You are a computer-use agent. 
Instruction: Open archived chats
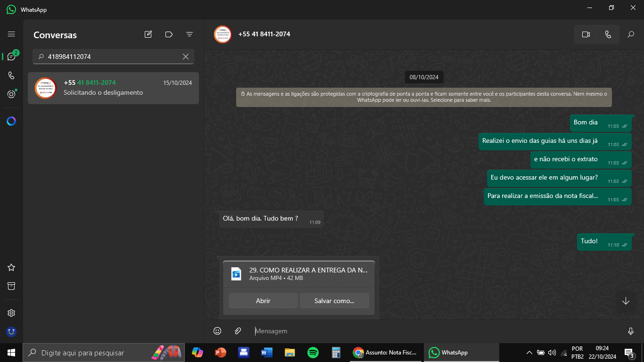click(11, 286)
